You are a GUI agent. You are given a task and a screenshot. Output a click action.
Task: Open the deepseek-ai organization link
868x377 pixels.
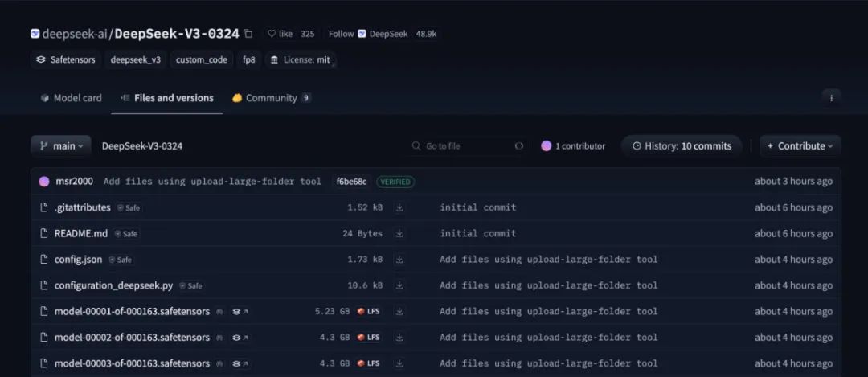click(74, 34)
